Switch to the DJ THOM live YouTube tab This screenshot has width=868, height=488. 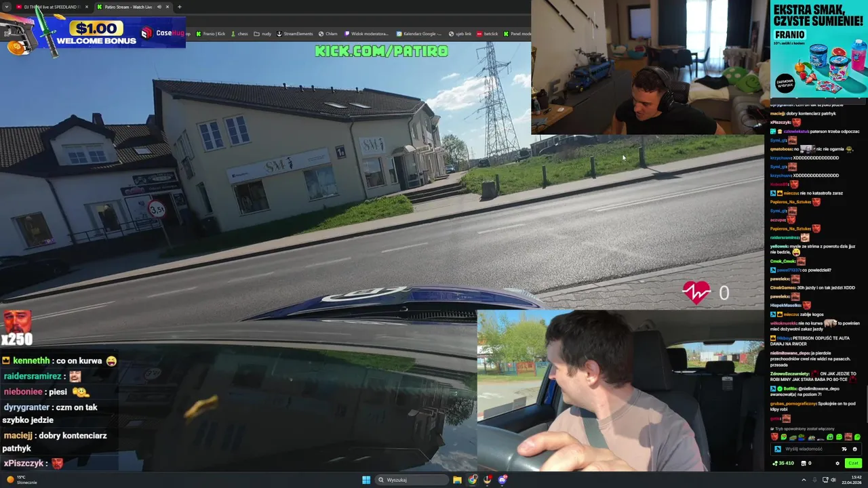(52, 7)
